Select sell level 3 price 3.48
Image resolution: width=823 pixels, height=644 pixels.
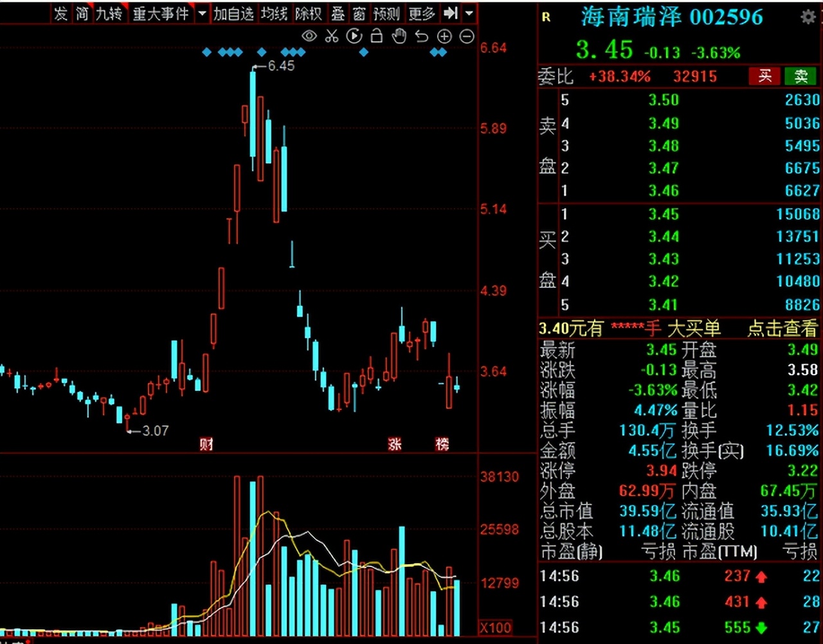click(664, 146)
